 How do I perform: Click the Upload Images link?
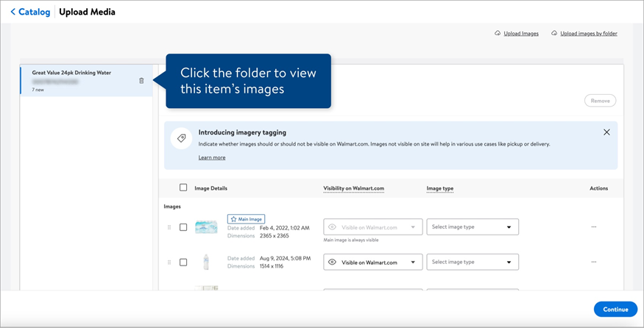520,34
